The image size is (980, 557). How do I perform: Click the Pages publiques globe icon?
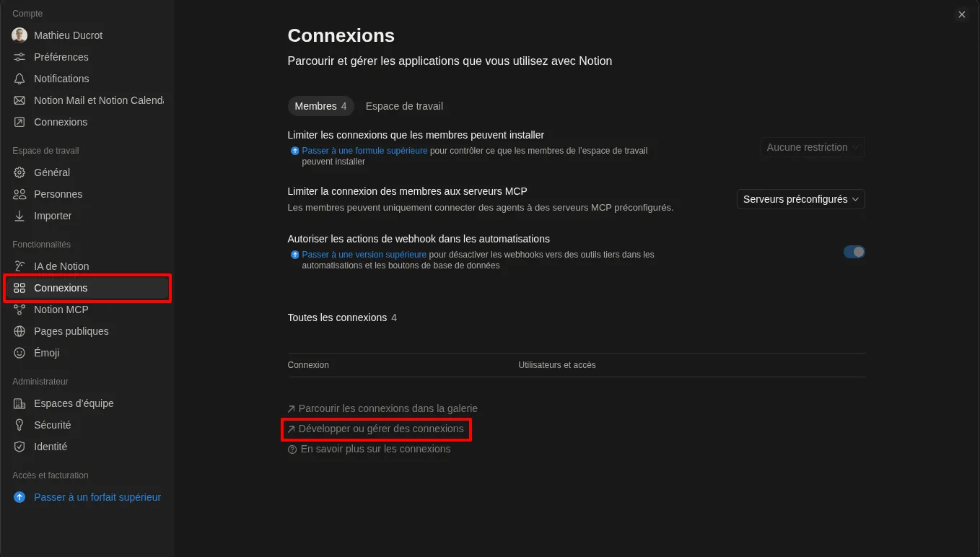19,331
